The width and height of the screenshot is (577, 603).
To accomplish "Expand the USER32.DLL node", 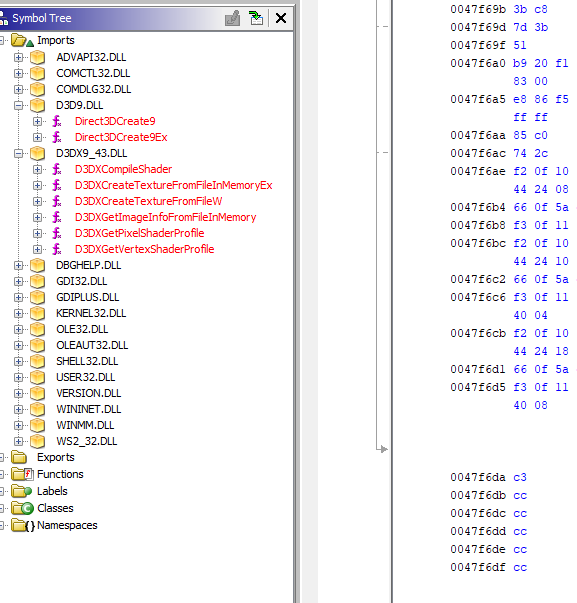I will (18, 377).
